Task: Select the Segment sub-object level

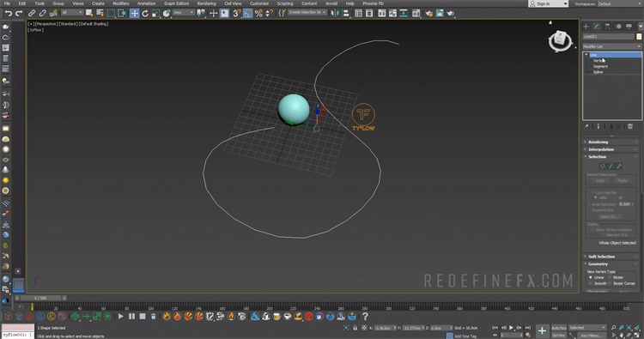Action: click(x=600, y=66)
